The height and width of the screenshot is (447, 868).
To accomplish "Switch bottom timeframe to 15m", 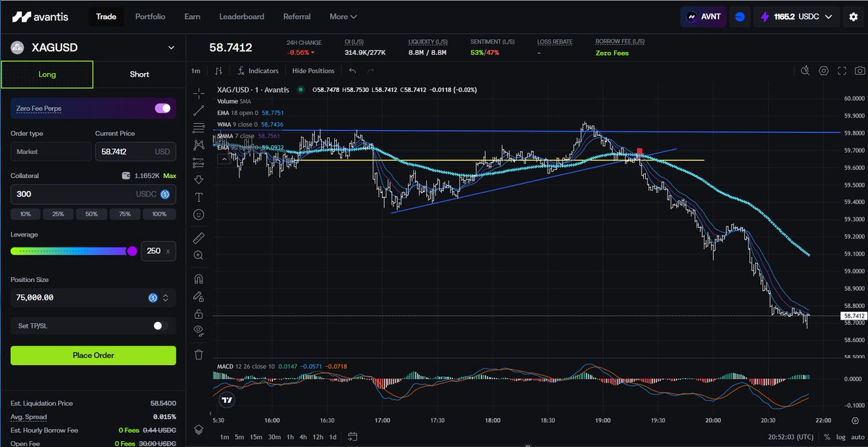I will pyautogui.click(x=257, y=437).
